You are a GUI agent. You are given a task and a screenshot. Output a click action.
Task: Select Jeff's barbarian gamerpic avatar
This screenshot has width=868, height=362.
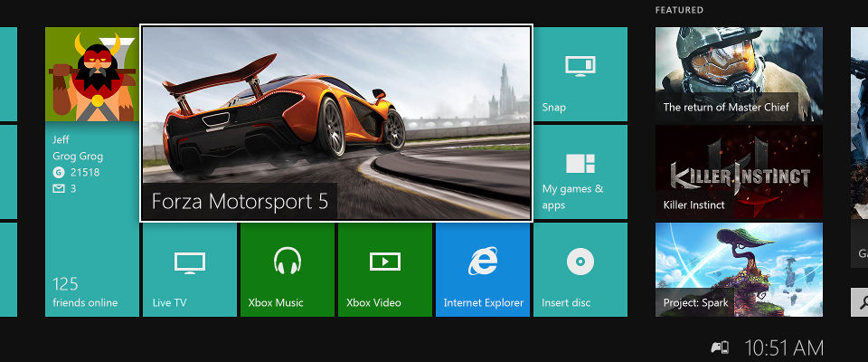(92, 73)
